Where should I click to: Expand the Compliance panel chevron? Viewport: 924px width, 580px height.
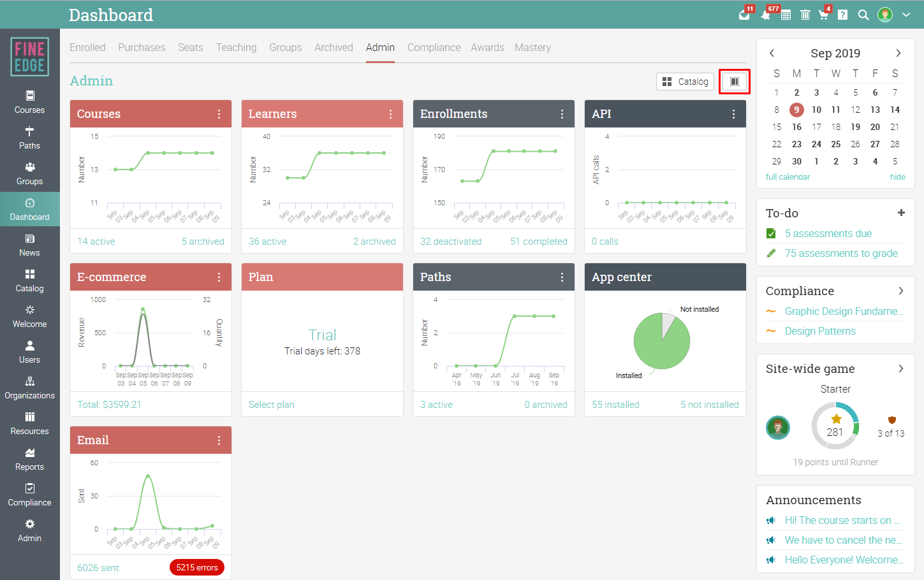point(901,291)
